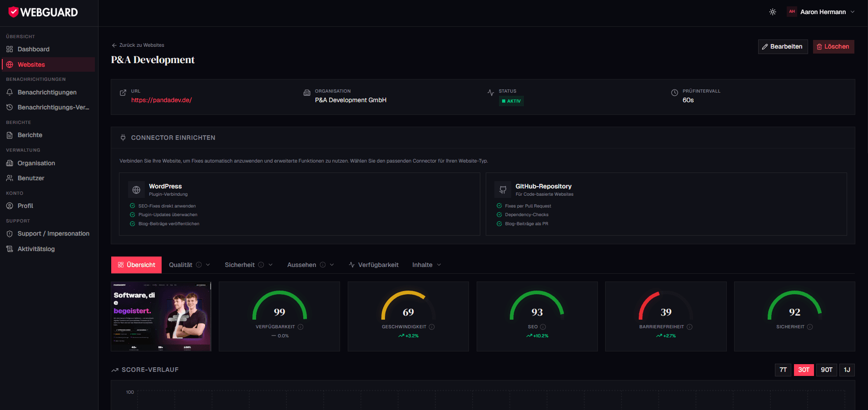
Task: Click the AH avatar badge
Action: [x=792, y=12]
